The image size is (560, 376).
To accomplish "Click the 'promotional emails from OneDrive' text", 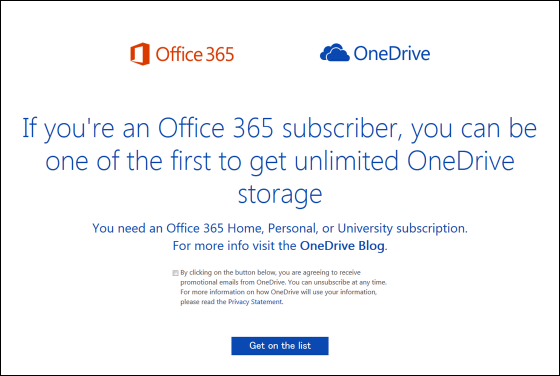I will tap(232, 282).
